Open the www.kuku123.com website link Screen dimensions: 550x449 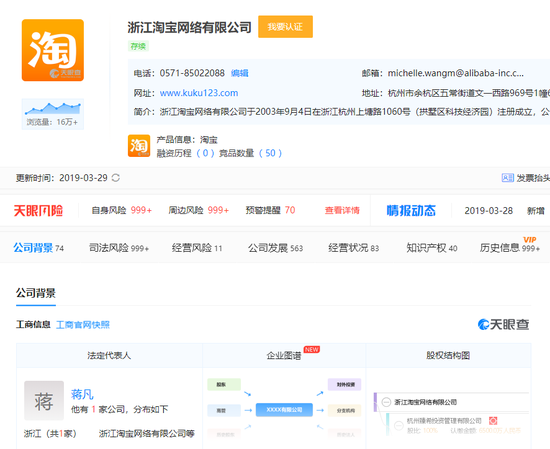(x=199, y=93)
